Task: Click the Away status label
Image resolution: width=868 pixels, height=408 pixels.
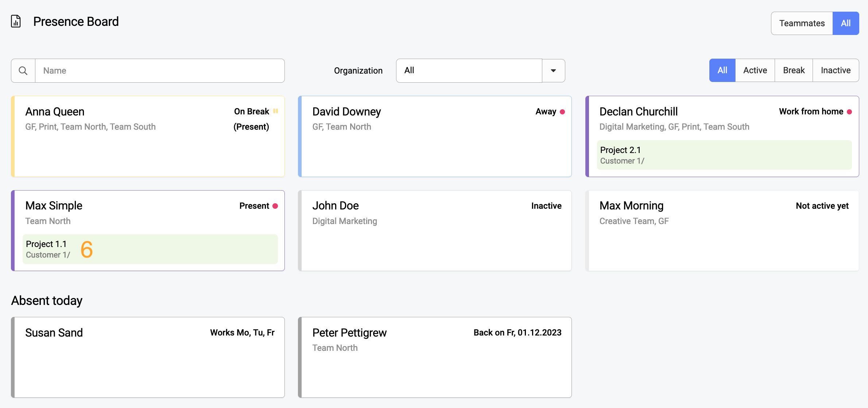Action: [546, 111]
